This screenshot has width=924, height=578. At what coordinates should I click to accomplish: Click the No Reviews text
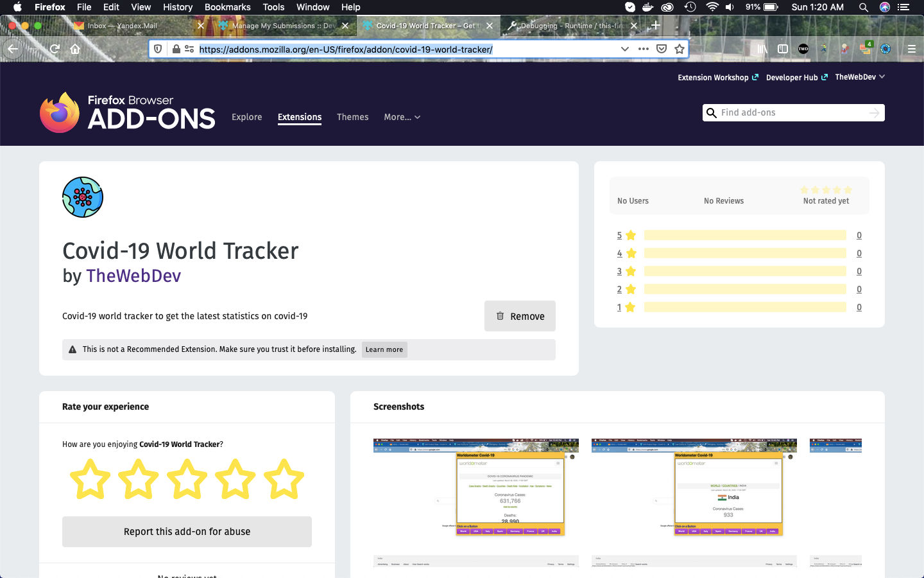pyautogui.click(x=724, y=201)
